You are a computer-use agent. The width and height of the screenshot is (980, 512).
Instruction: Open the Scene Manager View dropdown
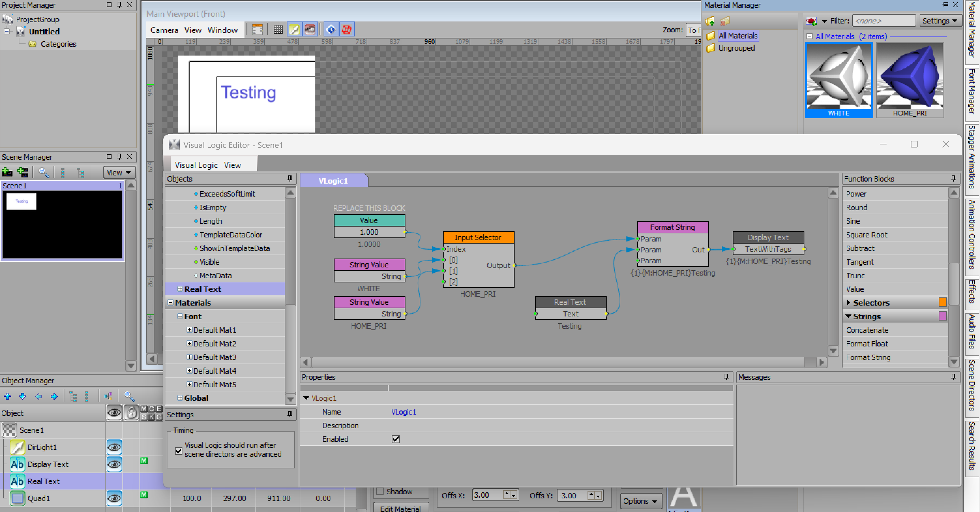(119, 173)
